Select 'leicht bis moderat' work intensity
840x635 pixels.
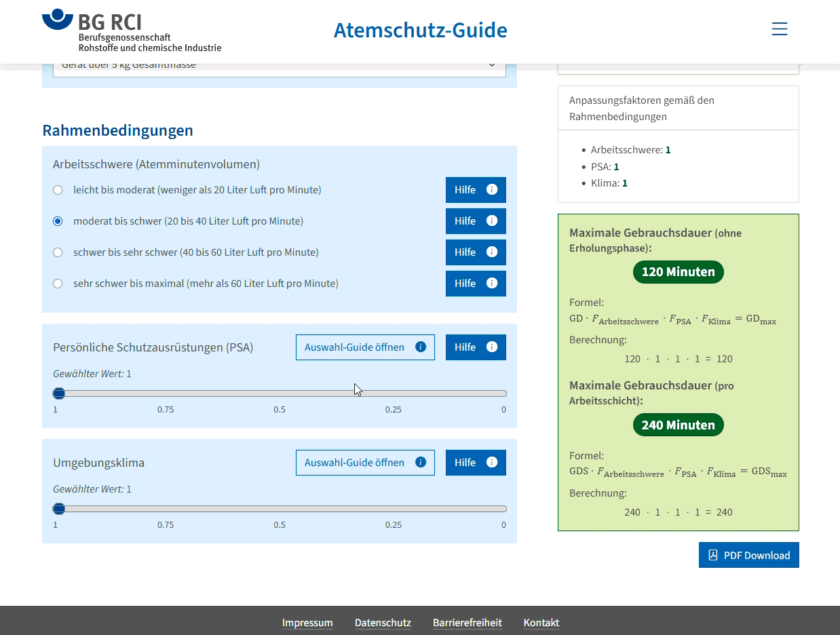pyautogui.click(x=58, y=190)
